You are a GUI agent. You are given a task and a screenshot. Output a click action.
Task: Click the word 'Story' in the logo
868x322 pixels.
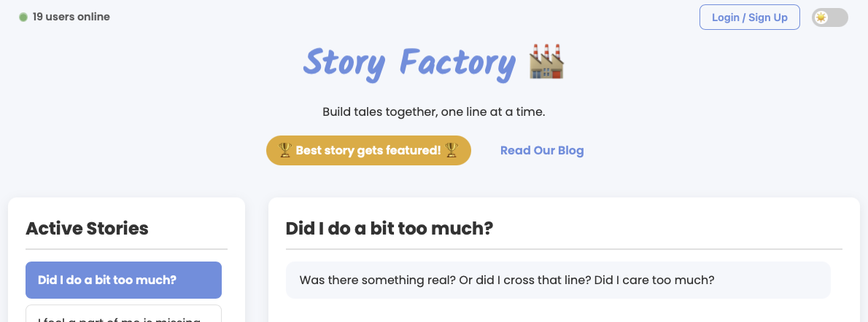(344, 63)
